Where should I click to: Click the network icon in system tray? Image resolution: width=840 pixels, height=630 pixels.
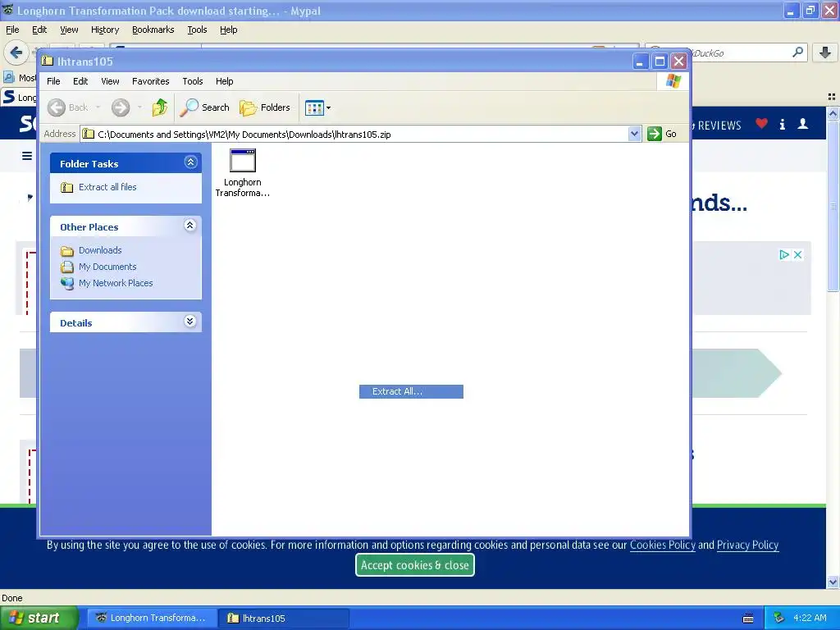(779, 618)
